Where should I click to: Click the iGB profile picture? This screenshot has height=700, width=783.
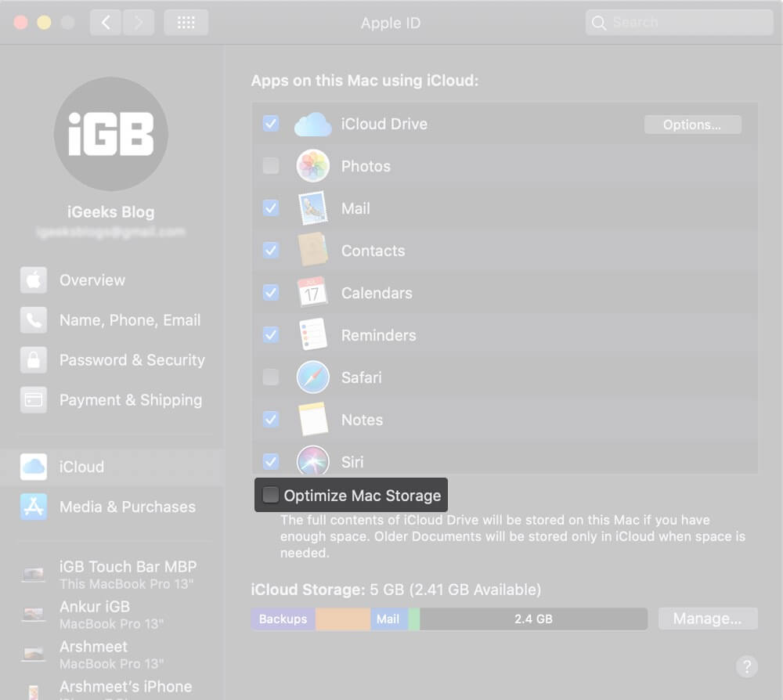111,134
